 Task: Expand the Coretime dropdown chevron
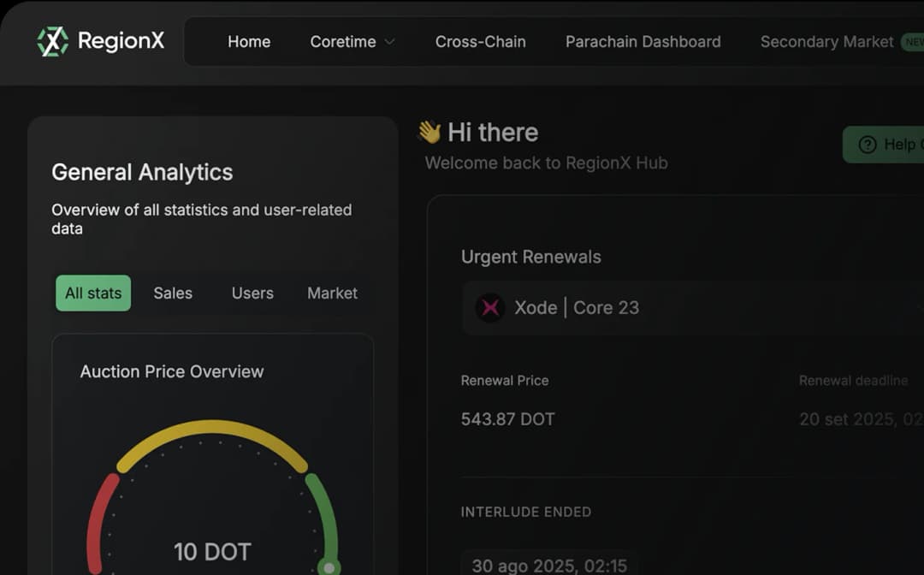390,42
